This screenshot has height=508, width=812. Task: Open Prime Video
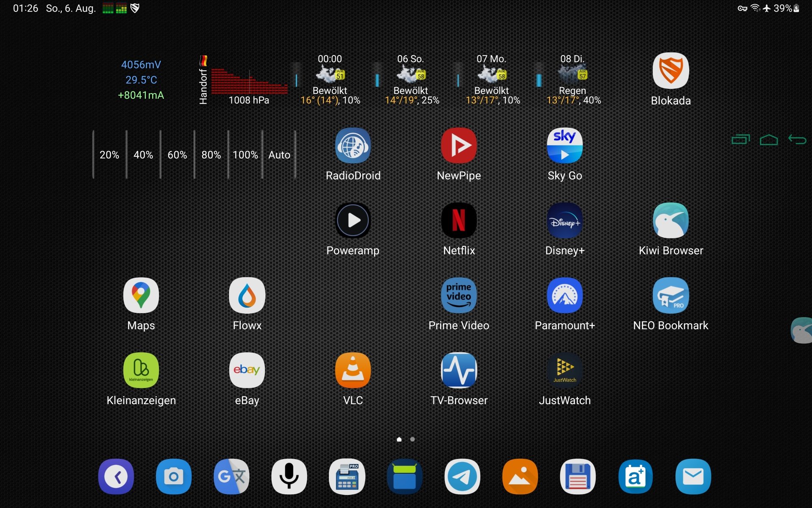pyautogui.click(x=459, y=295)
